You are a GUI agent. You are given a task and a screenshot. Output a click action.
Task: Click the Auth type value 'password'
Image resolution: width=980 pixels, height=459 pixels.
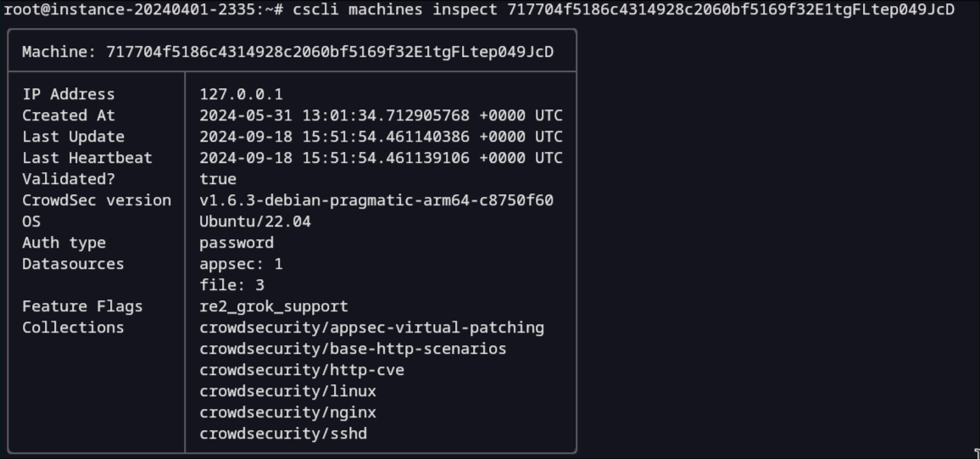(237, 243)
